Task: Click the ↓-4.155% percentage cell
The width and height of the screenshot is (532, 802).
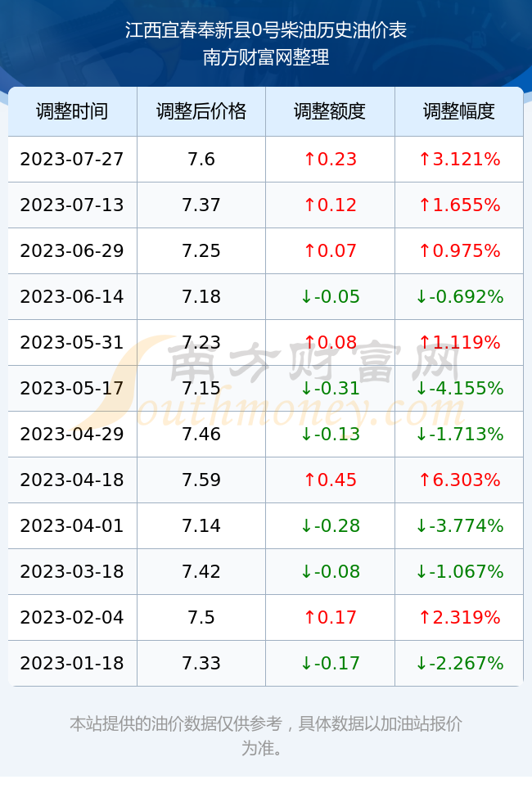Action: [x=459, y=388]
